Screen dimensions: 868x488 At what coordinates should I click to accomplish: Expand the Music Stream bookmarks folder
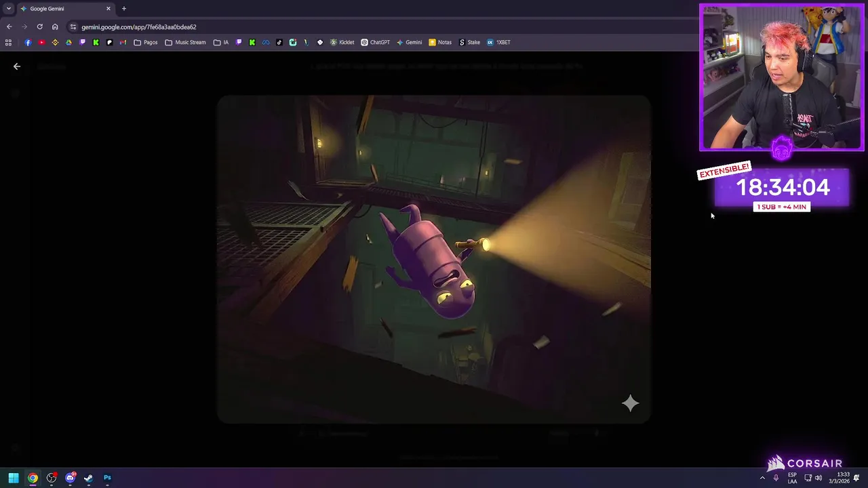(x=185, y=42)
